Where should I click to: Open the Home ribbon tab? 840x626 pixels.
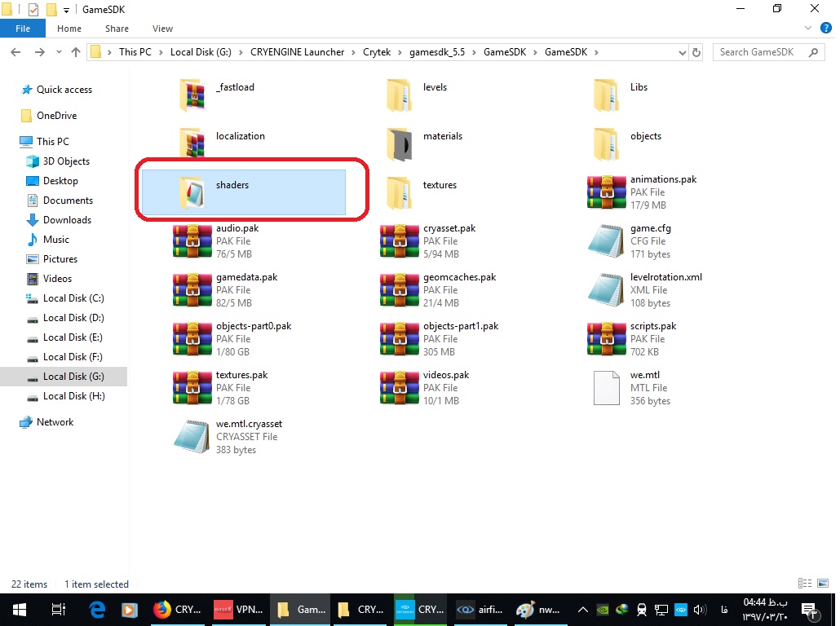point(69,29)
